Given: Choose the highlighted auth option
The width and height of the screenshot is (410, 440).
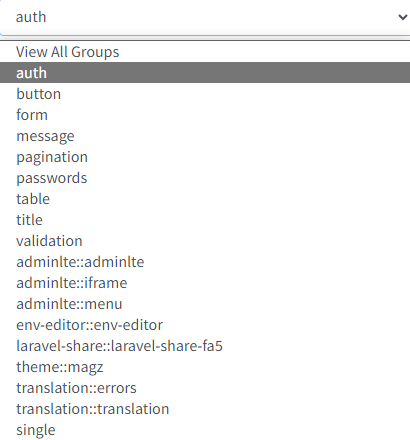Looking at the screenshot, I should point(205,73).
